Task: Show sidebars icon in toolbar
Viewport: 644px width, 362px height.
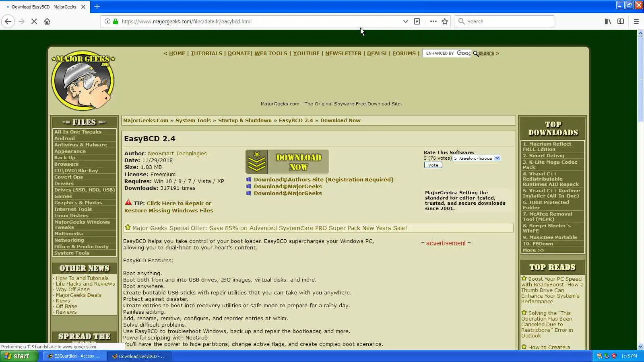Action: 621,21
